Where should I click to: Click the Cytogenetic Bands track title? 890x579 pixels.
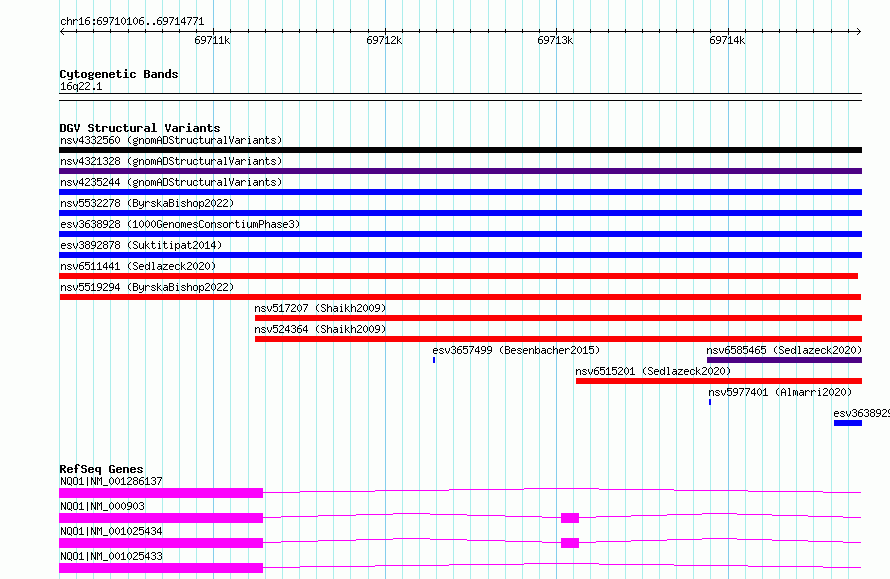tap(119, 74)
